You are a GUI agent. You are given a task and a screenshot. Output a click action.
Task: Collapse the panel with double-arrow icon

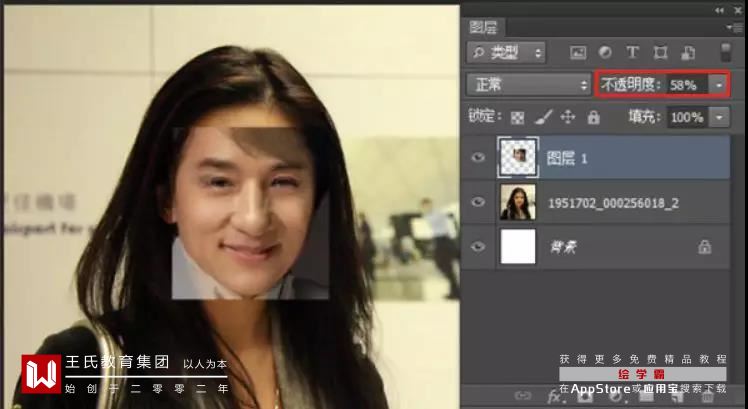click(719, 10)
